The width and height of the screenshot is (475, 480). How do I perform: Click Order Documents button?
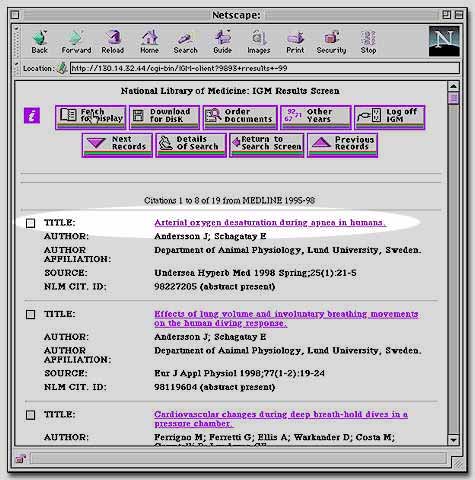click(240, 117)
